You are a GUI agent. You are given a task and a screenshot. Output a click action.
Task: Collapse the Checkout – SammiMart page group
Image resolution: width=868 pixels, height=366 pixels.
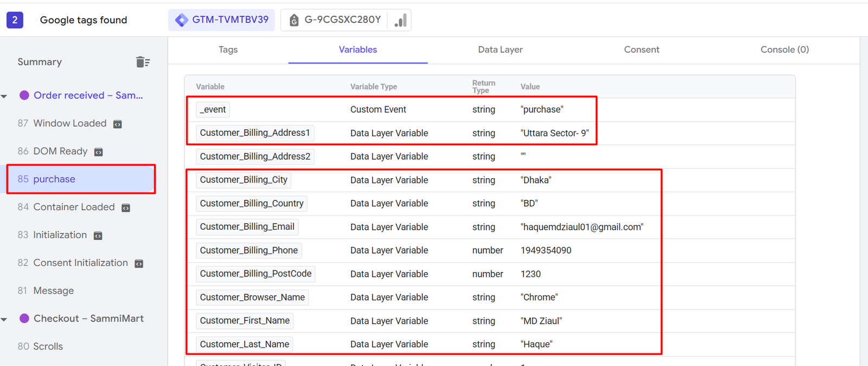click(4, 319)
